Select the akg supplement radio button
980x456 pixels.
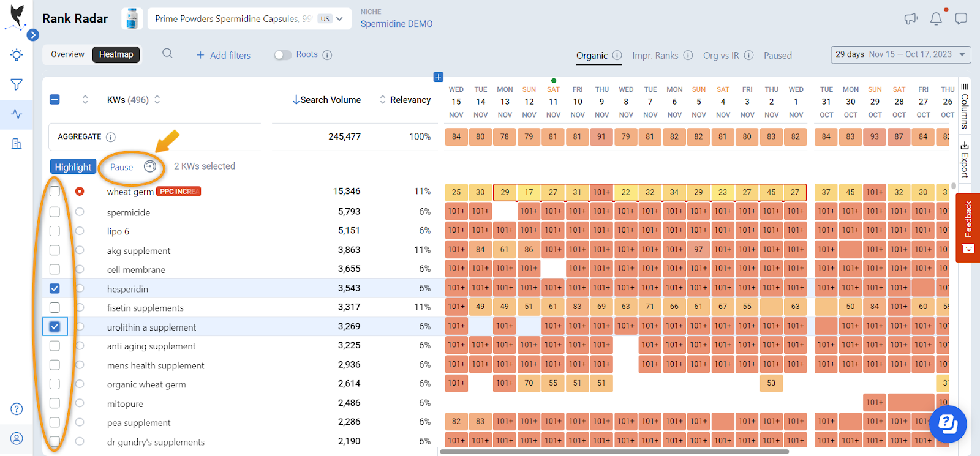point(80,250)
